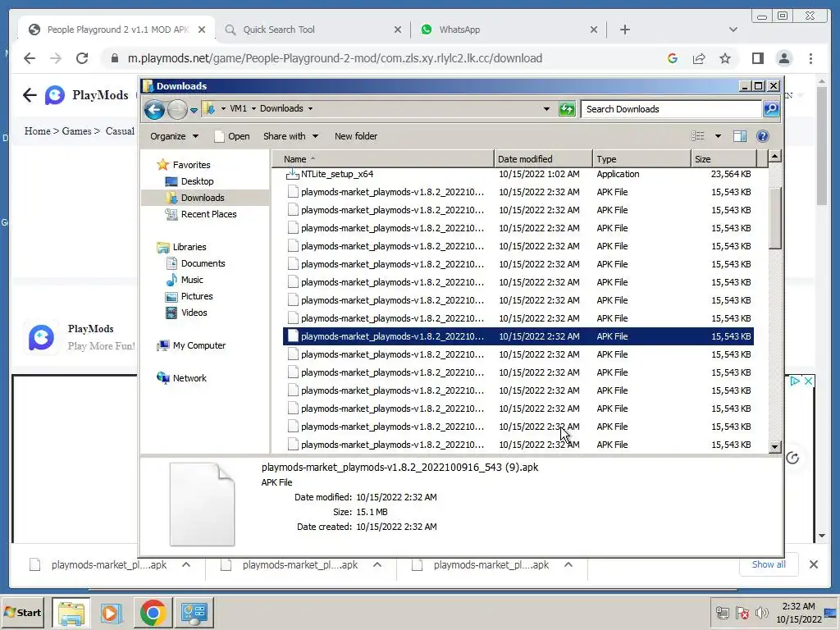Open the Chrome profile avatar

click(783, 58)
